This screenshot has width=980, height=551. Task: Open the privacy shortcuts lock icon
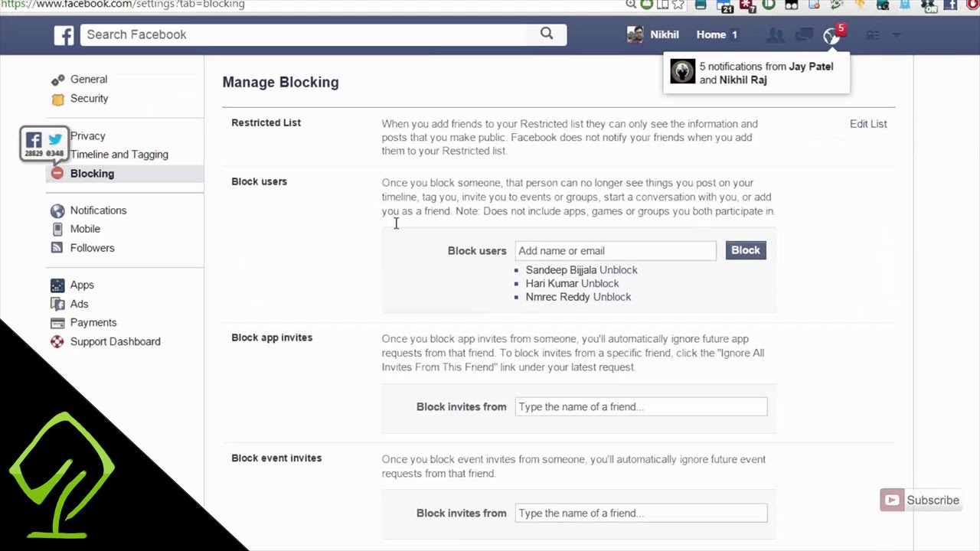point(873,35)
